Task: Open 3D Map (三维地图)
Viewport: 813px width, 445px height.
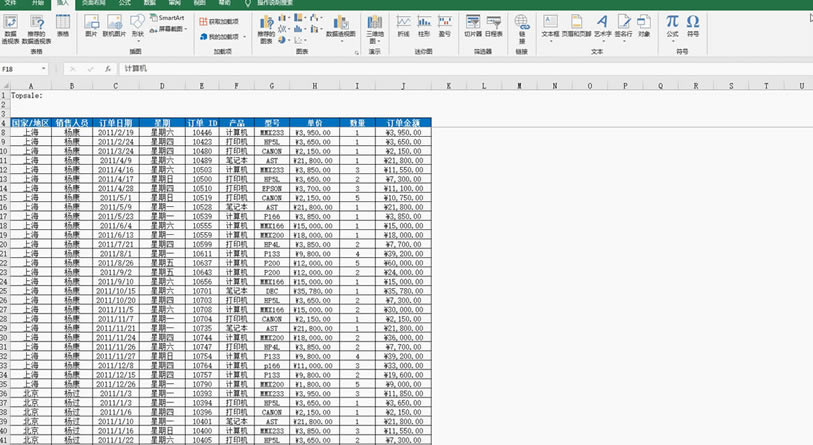Action: tap(374, 30)
